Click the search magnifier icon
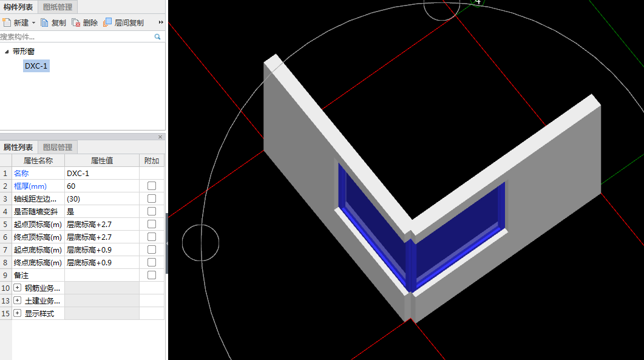 pos(157,37)
